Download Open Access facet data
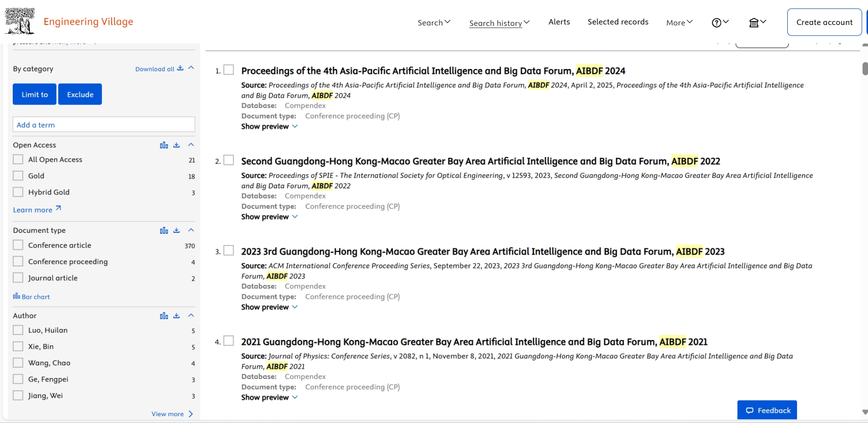This screenshot has width=868, height=423. [177, 145]
